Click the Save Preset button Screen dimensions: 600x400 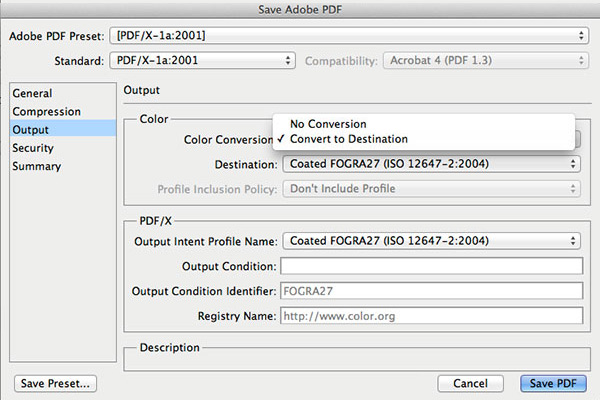point(55,384)
